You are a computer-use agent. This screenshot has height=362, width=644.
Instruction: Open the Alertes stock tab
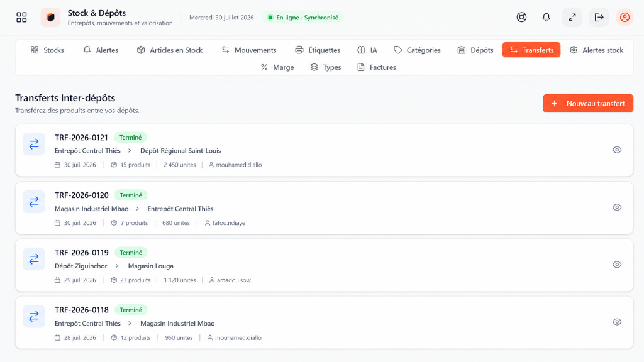pyautogui.click(x=596, y=50)
